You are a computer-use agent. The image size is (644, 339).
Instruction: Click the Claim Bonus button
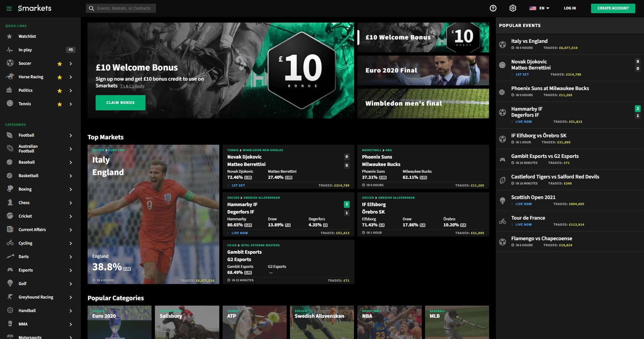coord(120,103)
